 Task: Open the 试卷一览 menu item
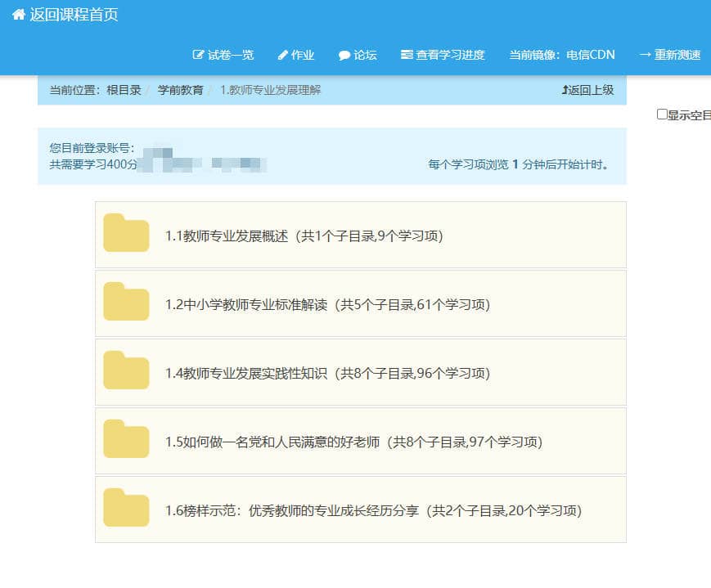click(230, 55)
